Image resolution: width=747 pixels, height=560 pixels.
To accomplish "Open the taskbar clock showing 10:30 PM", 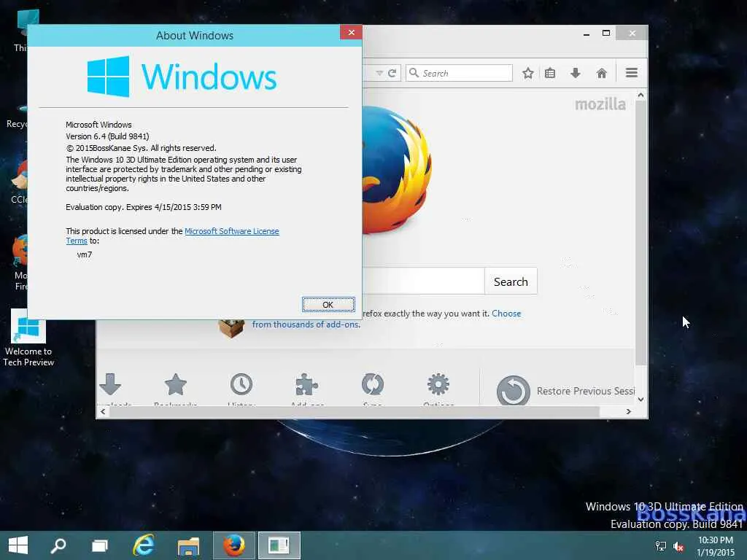I will (x=716, y=546).
